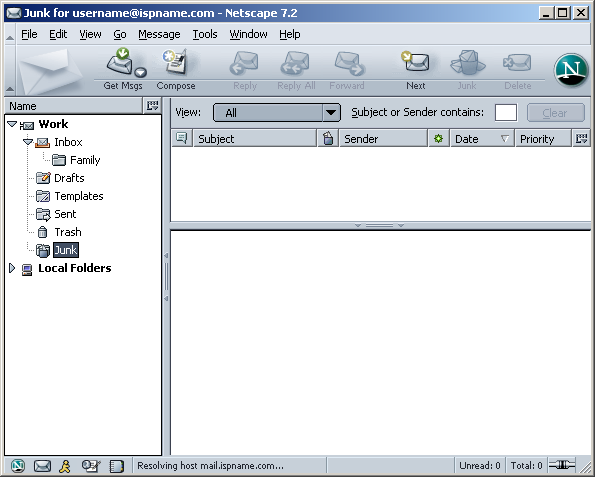595x477 pixels.
Task: Collapse the Inbox folder
Action: pyautogui.click(x=28, y=142)
